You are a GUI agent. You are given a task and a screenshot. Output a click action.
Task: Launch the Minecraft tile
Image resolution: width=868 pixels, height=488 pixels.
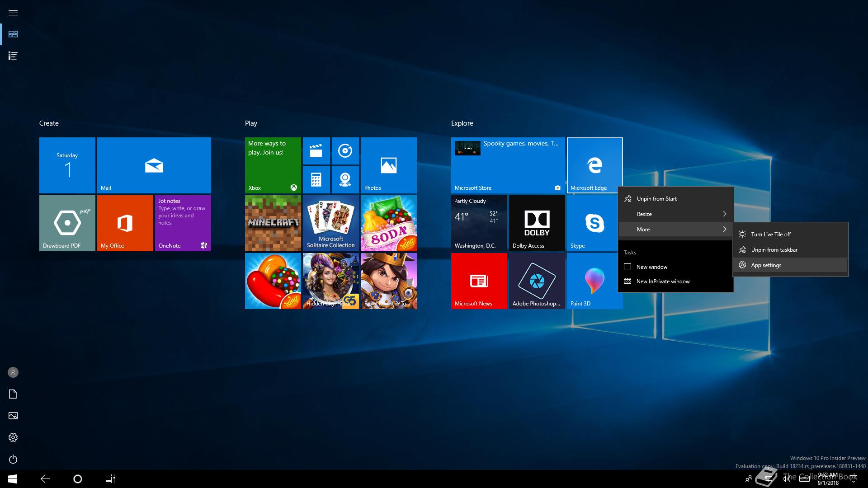pos(273,223)
